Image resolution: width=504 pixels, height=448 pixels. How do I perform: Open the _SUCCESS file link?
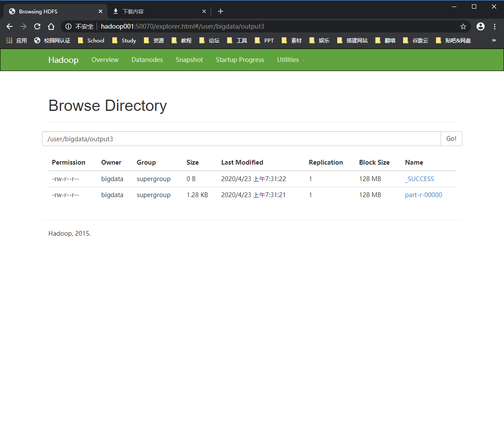(419, 179)
